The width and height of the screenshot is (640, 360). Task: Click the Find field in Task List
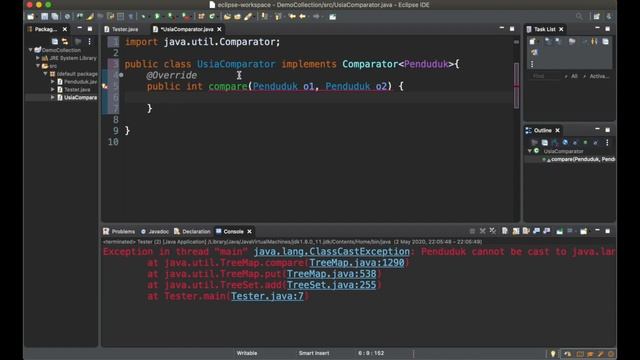tap(545, 76)
